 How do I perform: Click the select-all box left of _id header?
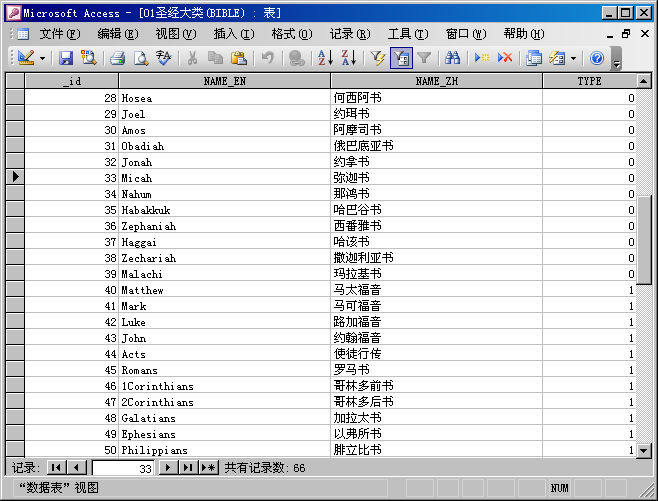tap(15, 81)
